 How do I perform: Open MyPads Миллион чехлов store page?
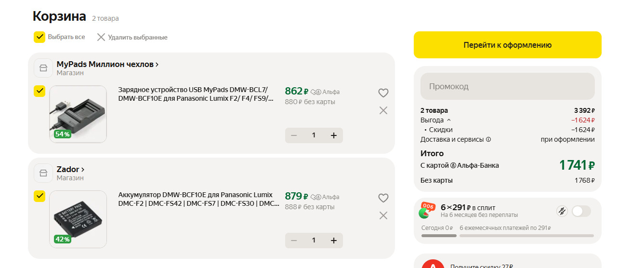(107, 64)
